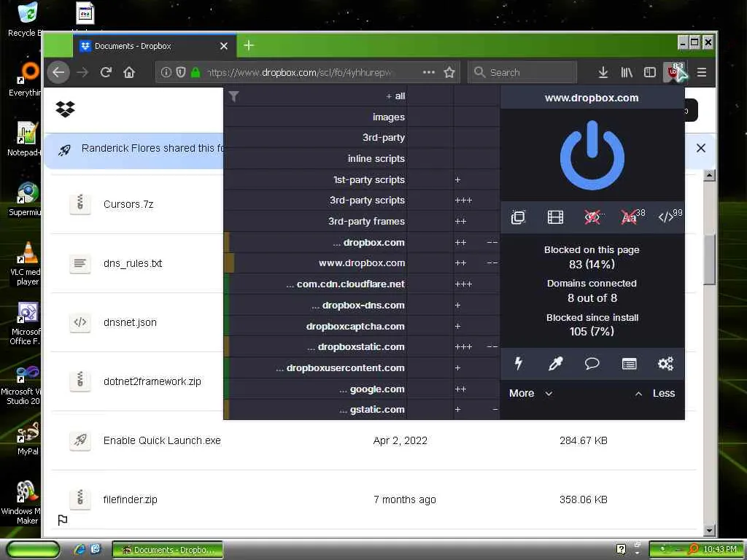Select the Documents - Dropbox tab
This screenshot has height=560, width=747.
(x=155, y=46)
